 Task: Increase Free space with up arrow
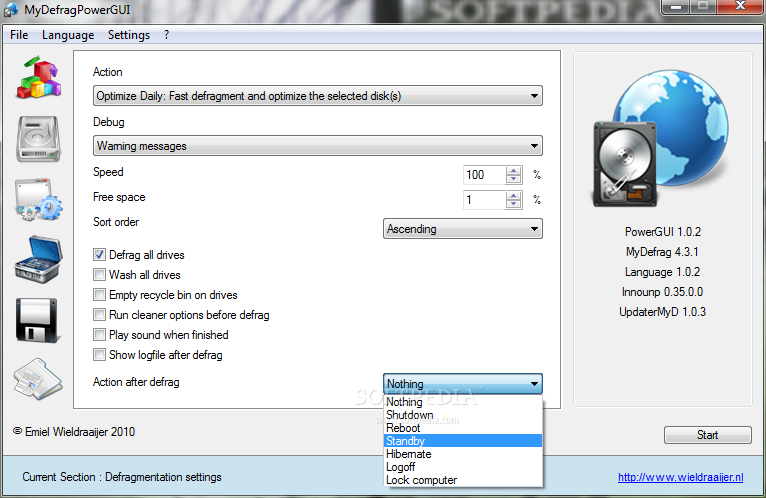513,195
